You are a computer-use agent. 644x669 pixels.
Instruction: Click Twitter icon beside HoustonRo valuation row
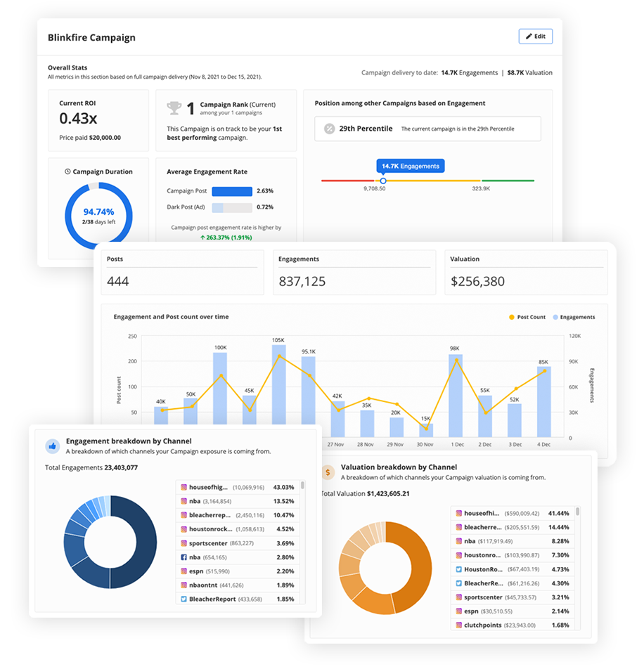click(x=458, y=569)
